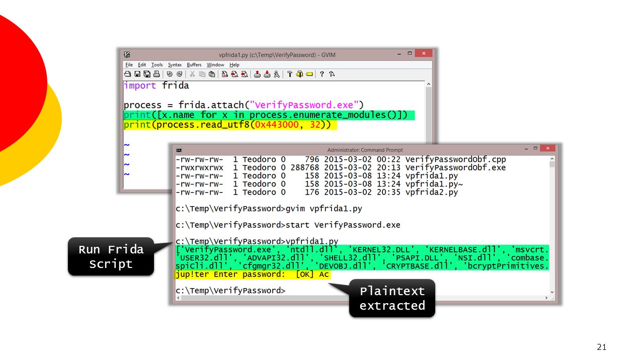Click Command Prompt scrollbar down arrow

(x=552, y=292)
